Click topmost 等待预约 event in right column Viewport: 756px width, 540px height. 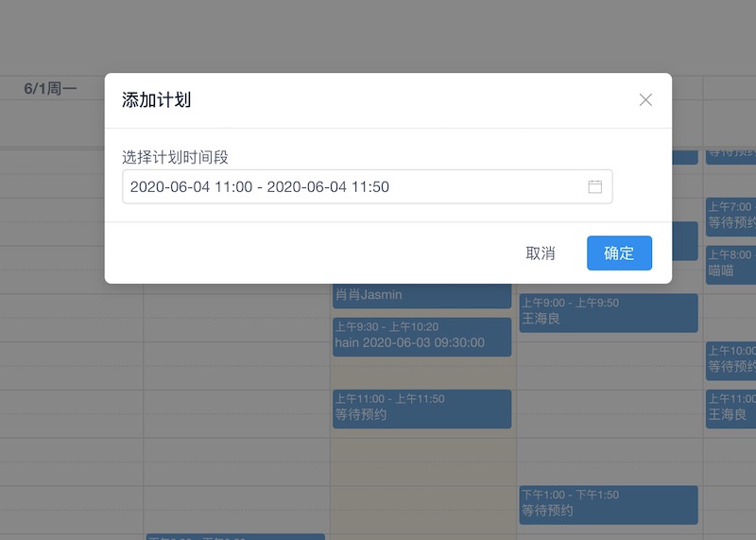730,154
